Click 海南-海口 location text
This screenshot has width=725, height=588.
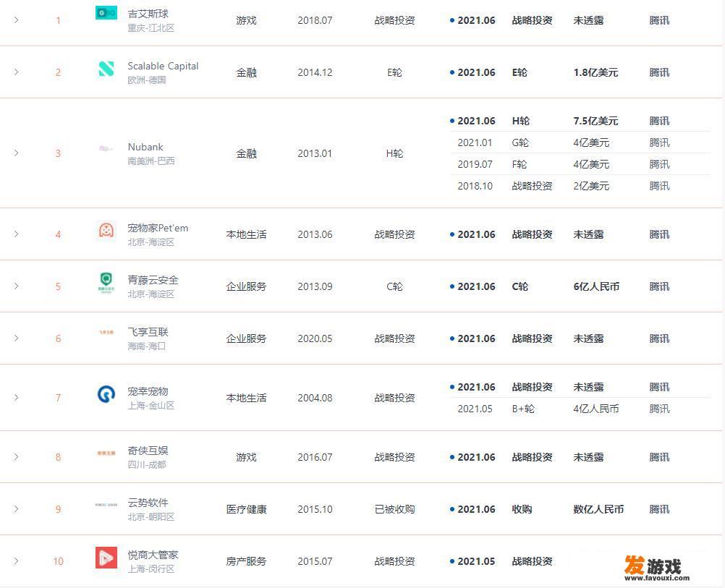[147, 346]
